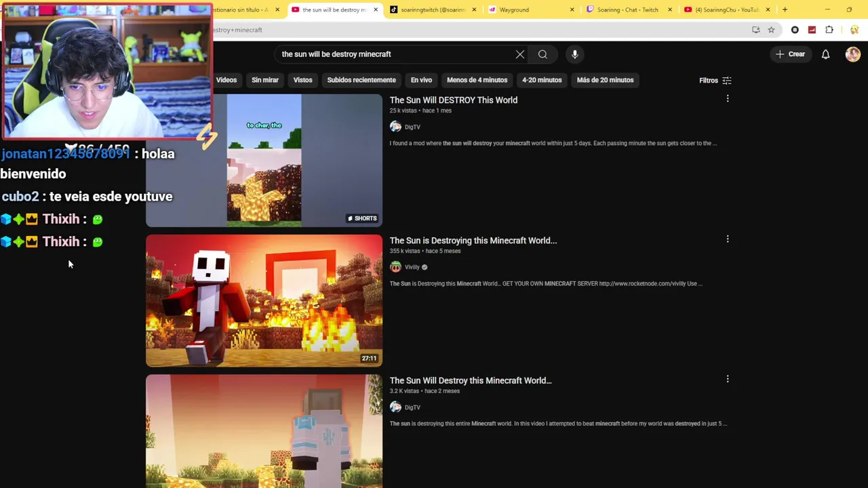The image size is (868, 488).
Task: Open the browser profile avatar
Action: (x=854, y=30)
